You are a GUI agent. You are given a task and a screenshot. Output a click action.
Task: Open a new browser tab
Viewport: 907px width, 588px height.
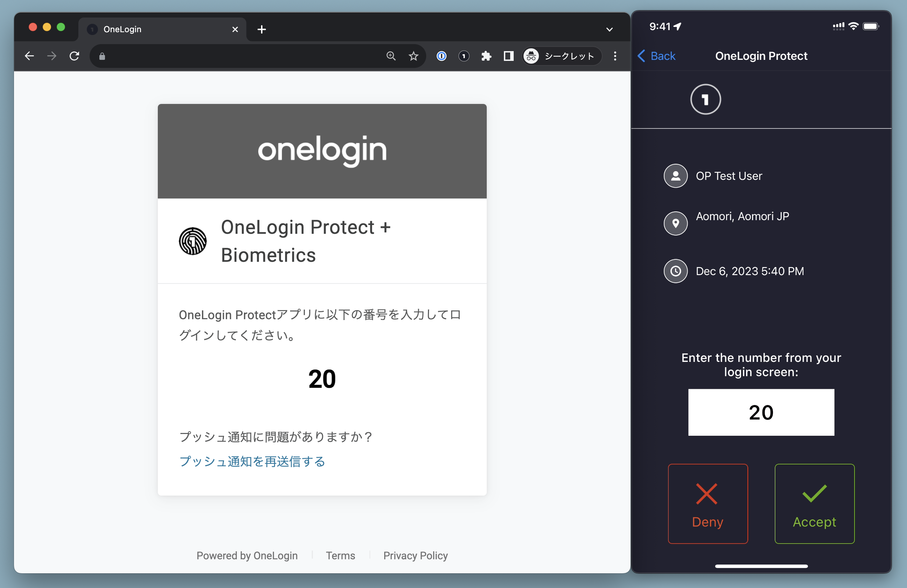261,29
